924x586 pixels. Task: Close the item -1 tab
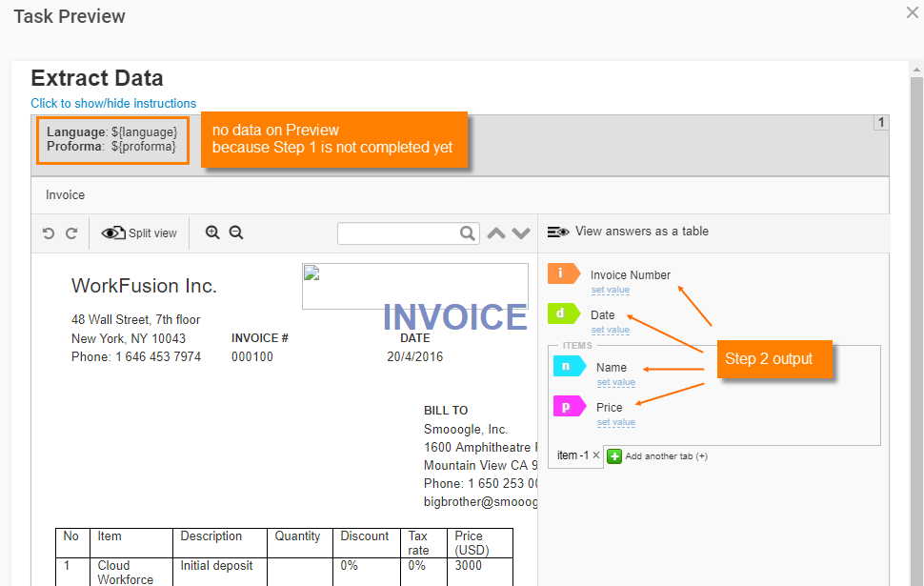coord(595,455)
